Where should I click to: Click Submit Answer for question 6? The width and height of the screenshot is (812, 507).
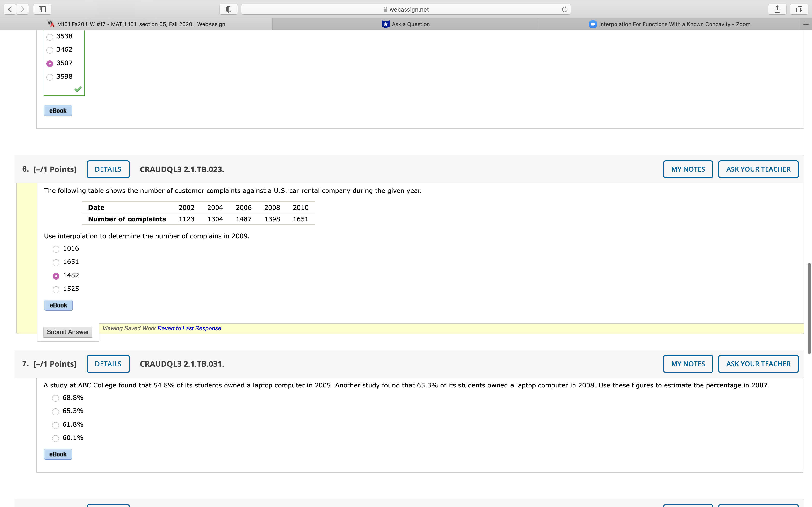[x=67, y=332]
